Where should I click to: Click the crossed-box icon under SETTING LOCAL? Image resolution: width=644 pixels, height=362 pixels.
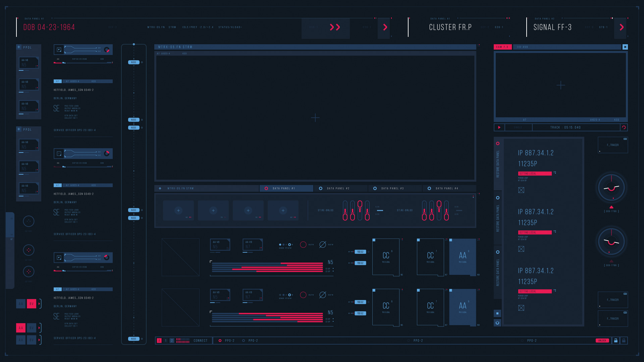[x=521, y=190]
